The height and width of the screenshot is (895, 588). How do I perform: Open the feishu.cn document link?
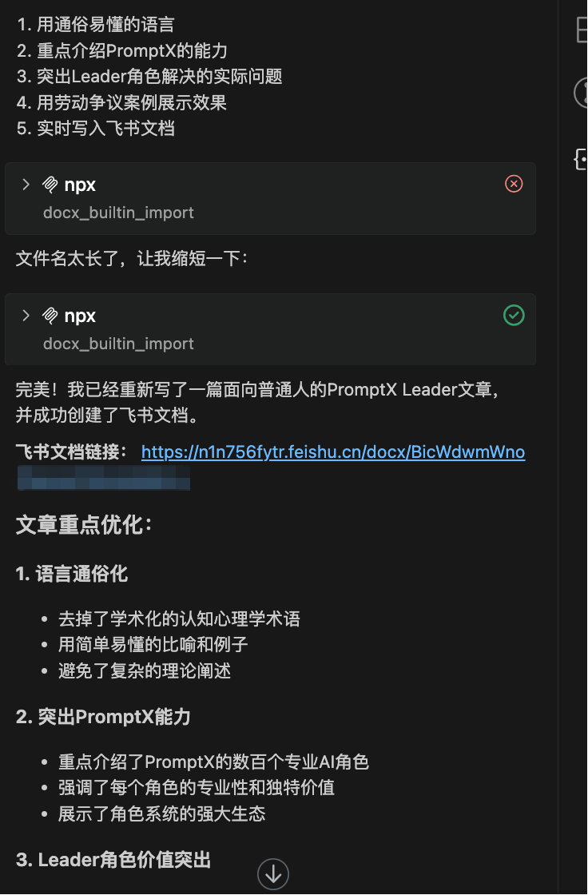(x=333, y=452)
